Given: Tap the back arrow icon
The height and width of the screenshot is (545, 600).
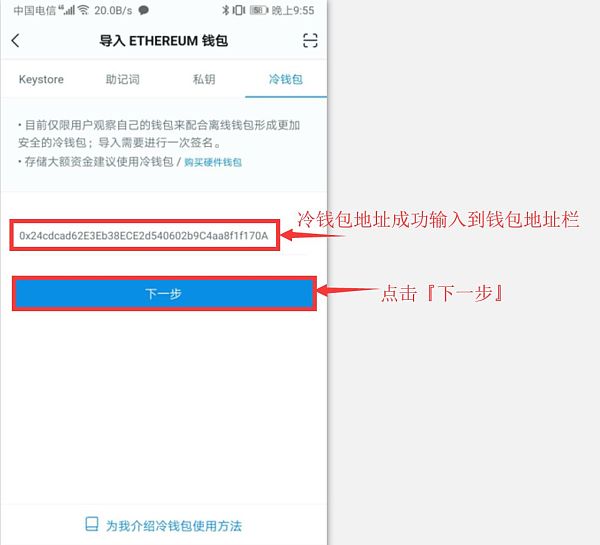Looking at the screenshot, I should point(15,40).
